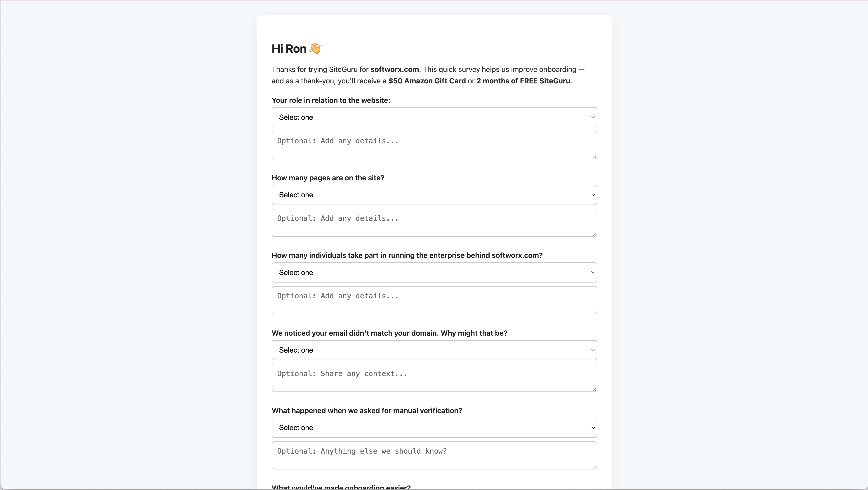Expand the 'How many pages' dropdown

click(x=434, y=195)
